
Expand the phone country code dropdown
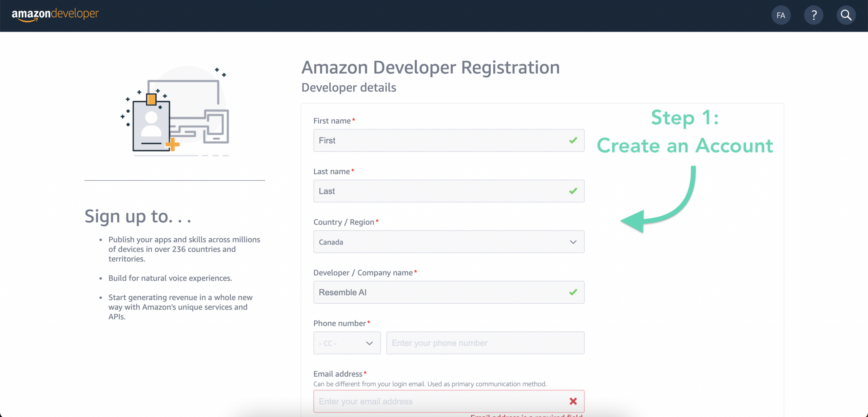click(x=347, y=343)
